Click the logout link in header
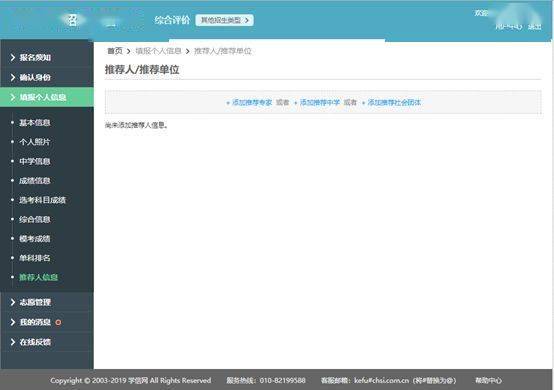This screenshot has height=390, width=554. click(535, 26)
